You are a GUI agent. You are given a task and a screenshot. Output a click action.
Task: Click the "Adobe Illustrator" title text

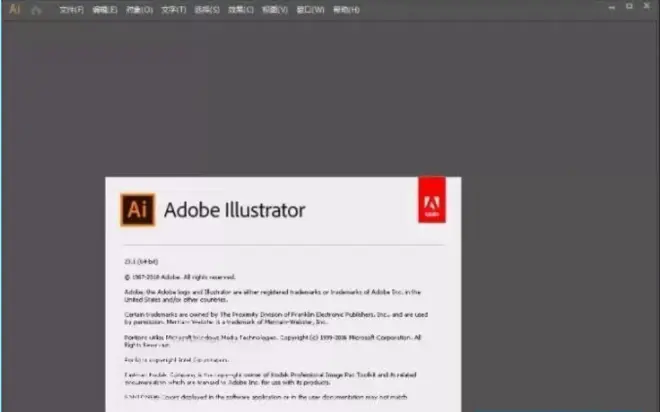[234, 210]
